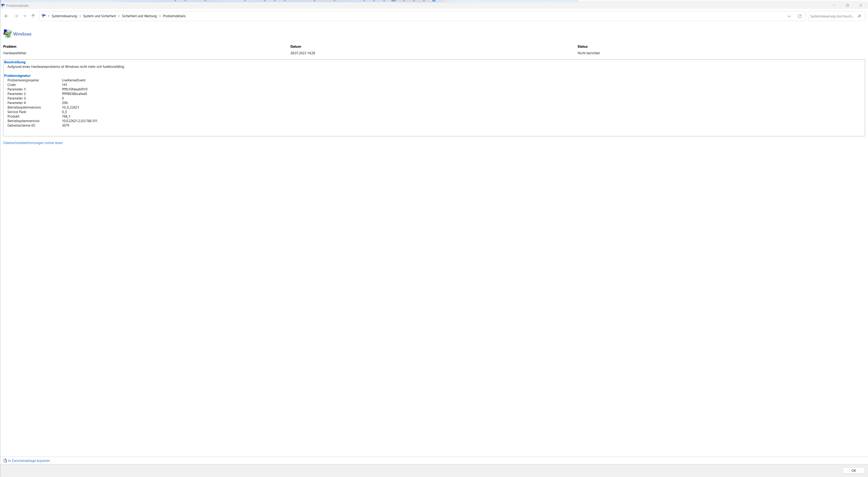
Task: Go back with the back arrow
Action: click(6, 16)
